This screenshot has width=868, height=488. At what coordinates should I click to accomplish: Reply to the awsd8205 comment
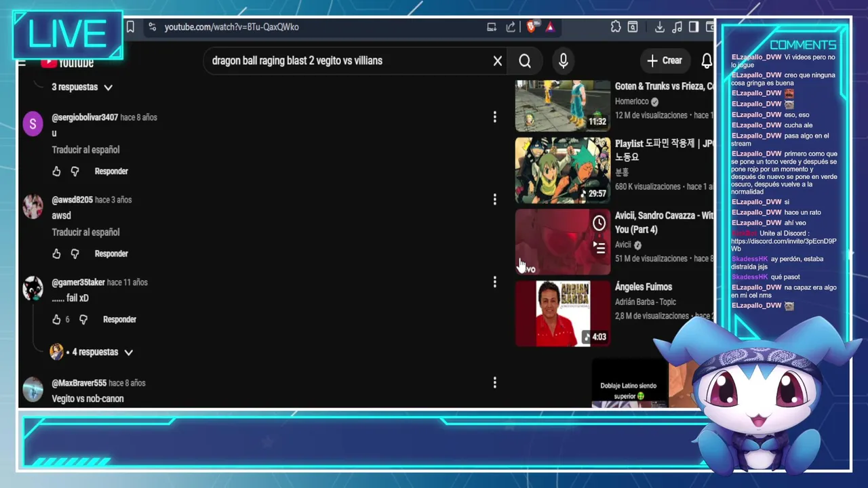tap(111, 254)
